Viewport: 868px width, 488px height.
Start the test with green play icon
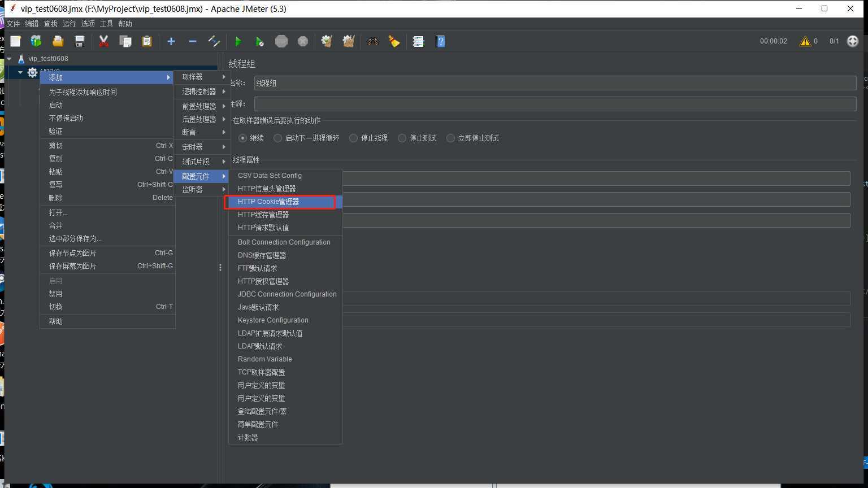point(238,41)
